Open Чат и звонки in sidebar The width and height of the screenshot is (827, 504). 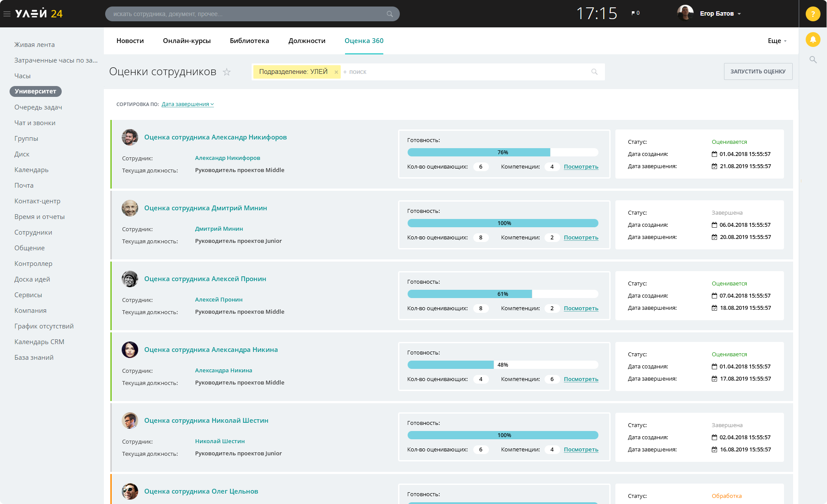[x=35, y=123]
